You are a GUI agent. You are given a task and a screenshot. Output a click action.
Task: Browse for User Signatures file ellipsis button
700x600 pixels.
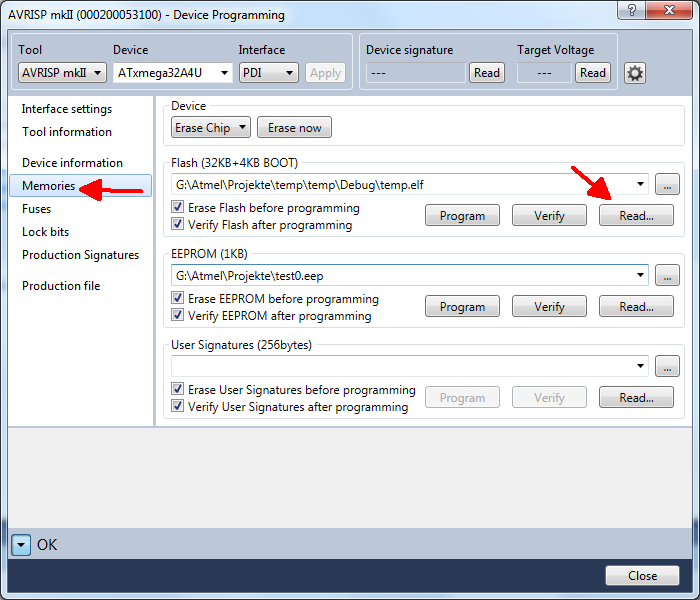[667, 366]
